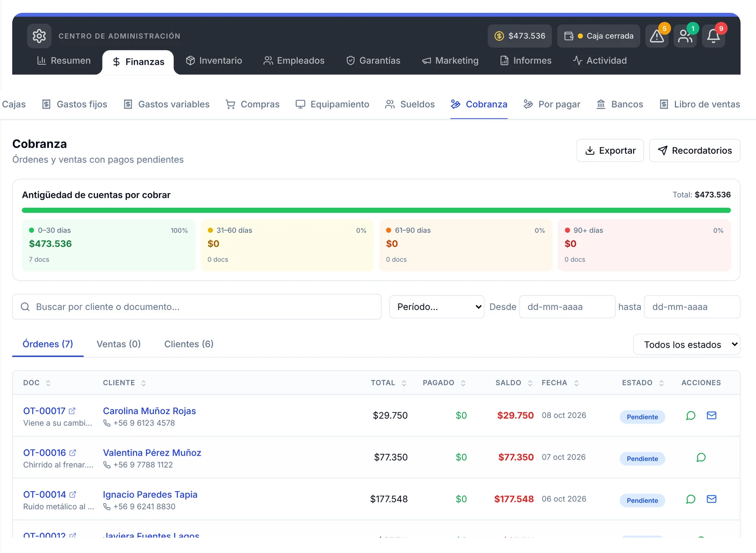Click the Recordatorios button
Image resolution: width=756 pixels, height=553 pixels.
point(695,151)
